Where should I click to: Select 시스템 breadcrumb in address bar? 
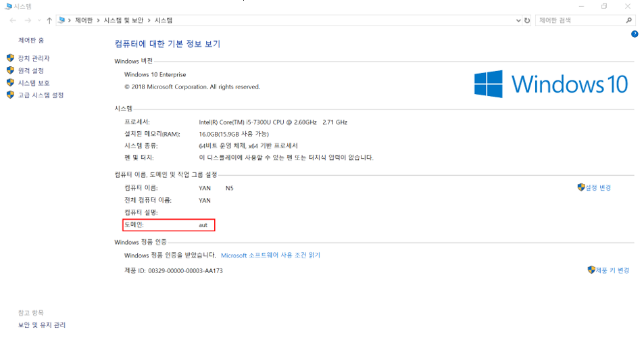point(164,20)
